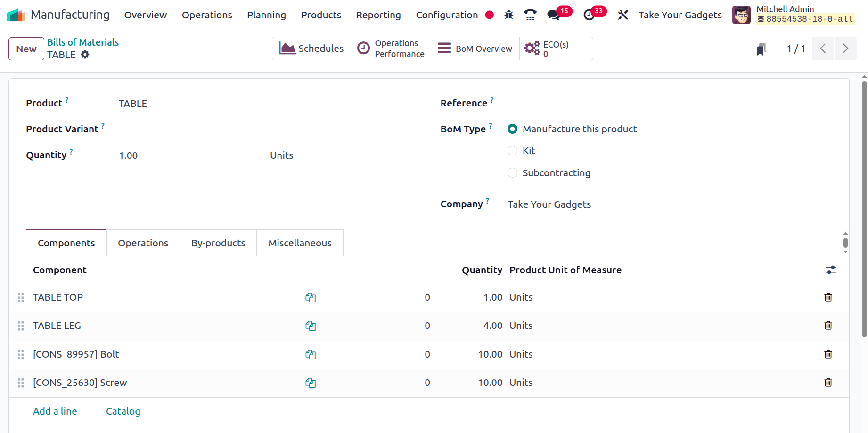Click the Manufacturing app logo icon
The height and width of the screenshot is (433, 868).
[16, 15]
